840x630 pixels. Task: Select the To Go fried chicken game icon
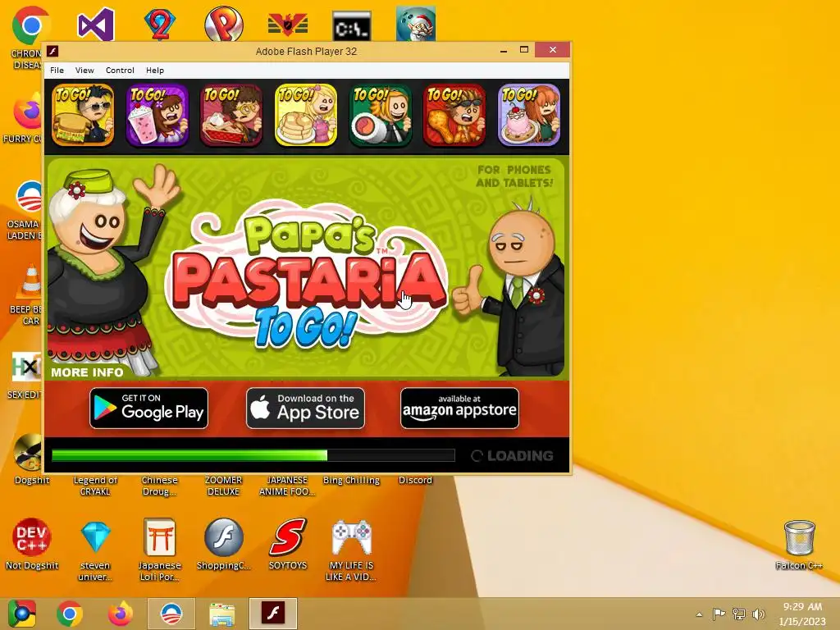[x=454, y=115]
